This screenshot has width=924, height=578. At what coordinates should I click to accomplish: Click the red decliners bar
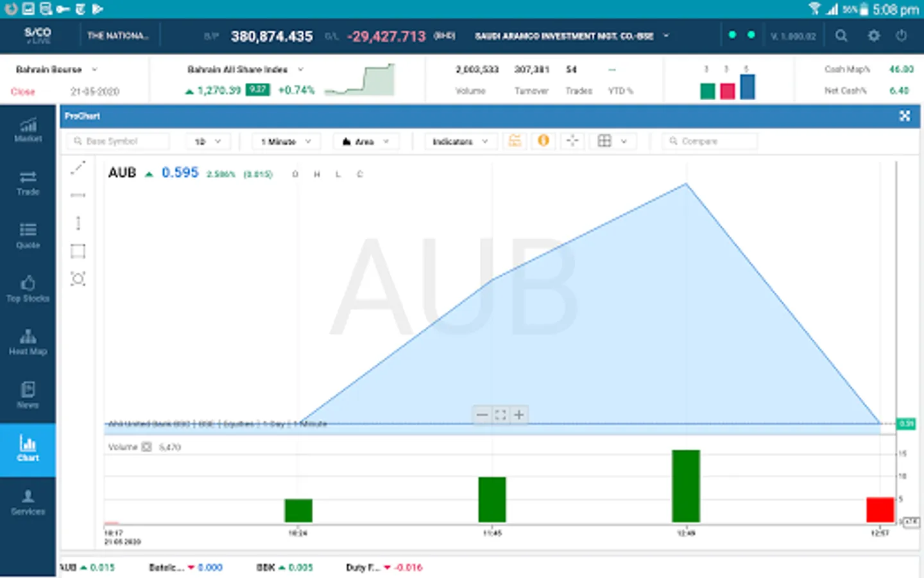[727, 91]
